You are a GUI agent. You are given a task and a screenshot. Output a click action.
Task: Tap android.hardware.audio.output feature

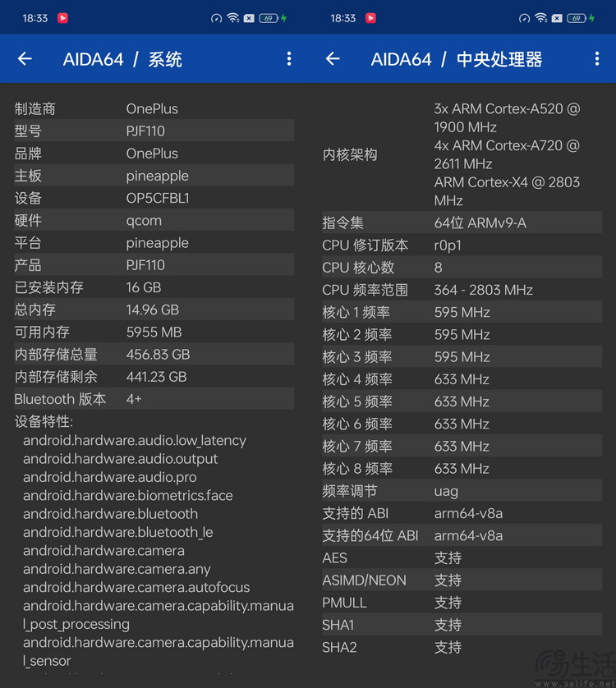click(120, 459)
